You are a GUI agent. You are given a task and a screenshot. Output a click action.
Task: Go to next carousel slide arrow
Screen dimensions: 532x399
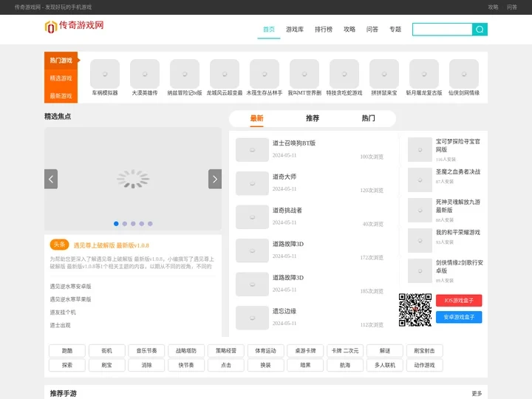(x=215, y=179)
